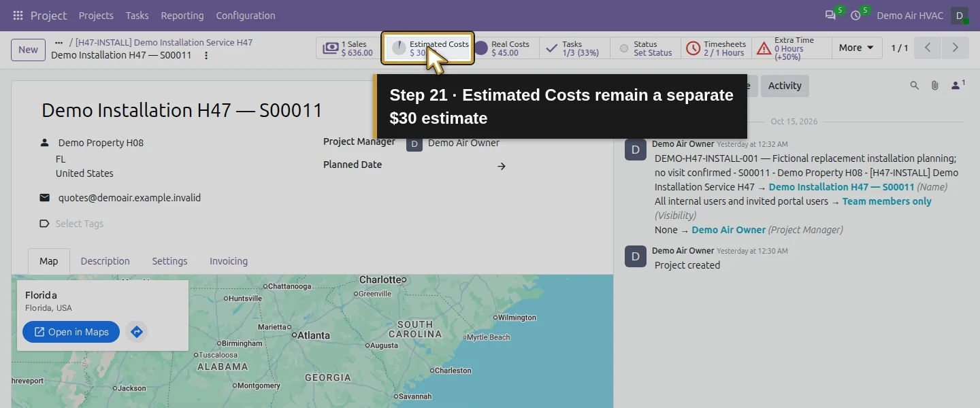
Task: Open the Reporting menu
Action: tap(182, 15)
